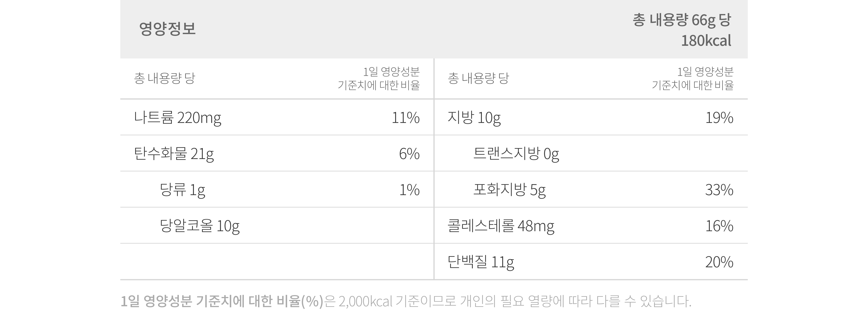The width and height of the screenshot is (868, 311).
Task: Click the 2,000kcal footnote text
Action: click(x=366, y=301)
